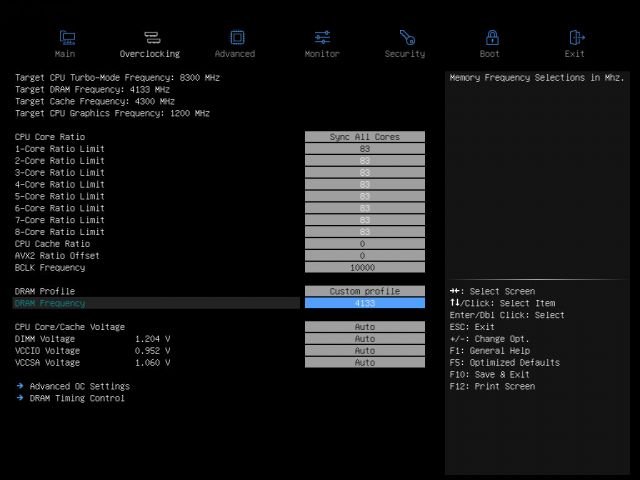This screenshot has height=480, width=640.
Task: Open the VCCIO Voltage Auto option
Action: coord(365,350)
